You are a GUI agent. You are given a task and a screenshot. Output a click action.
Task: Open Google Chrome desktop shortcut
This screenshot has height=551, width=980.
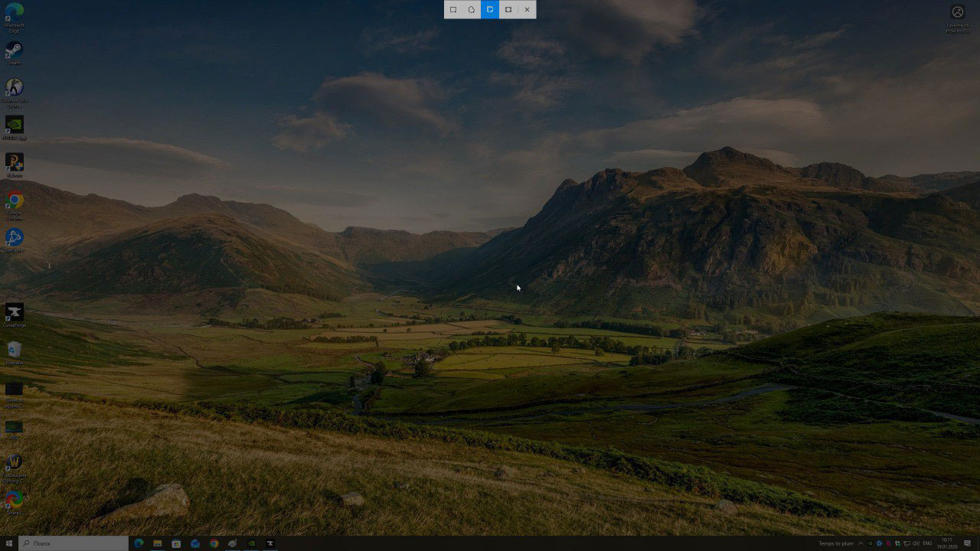tap(14, 202)
